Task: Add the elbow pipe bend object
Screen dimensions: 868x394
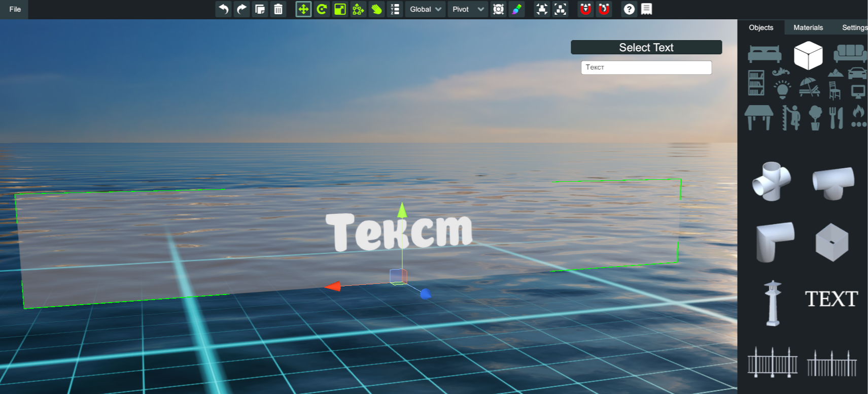Action: (775, 242)
